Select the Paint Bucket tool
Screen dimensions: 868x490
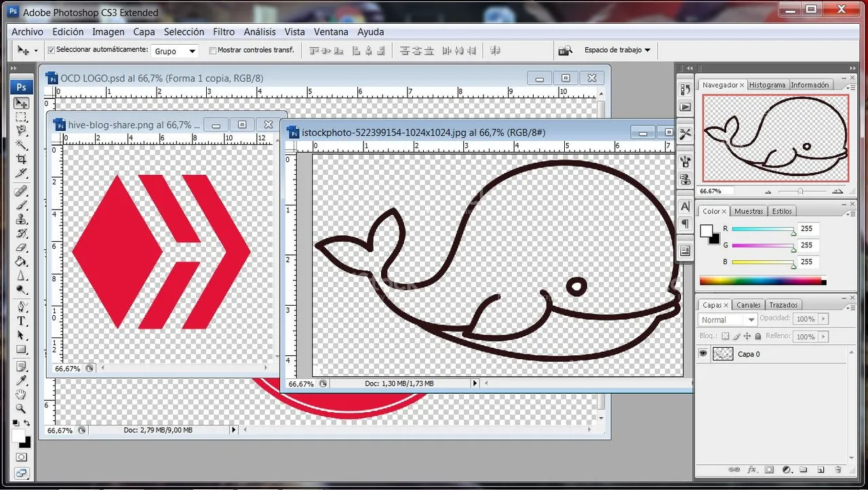click(x=22, y=261)
